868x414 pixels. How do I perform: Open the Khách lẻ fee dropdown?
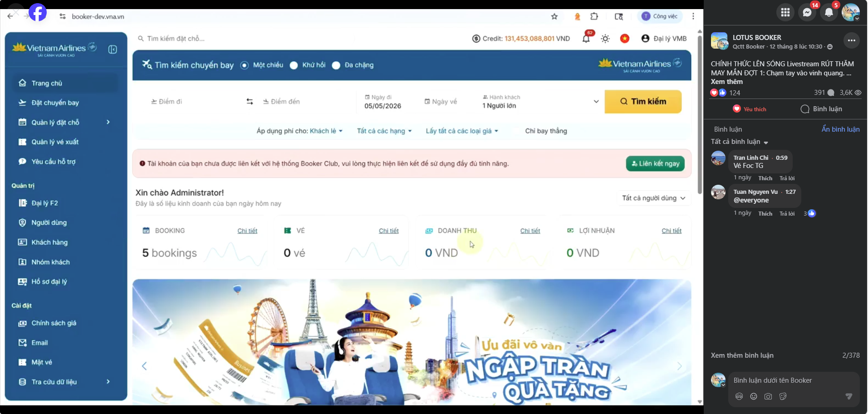pos(326,131)
